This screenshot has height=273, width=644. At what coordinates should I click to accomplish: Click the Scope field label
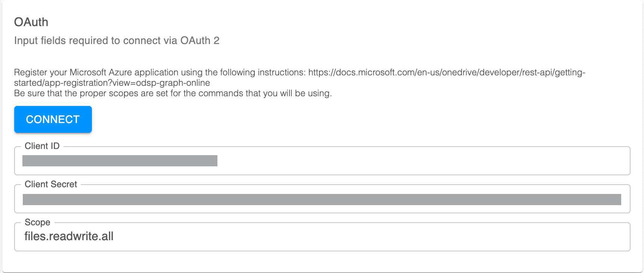click(37, 222)
